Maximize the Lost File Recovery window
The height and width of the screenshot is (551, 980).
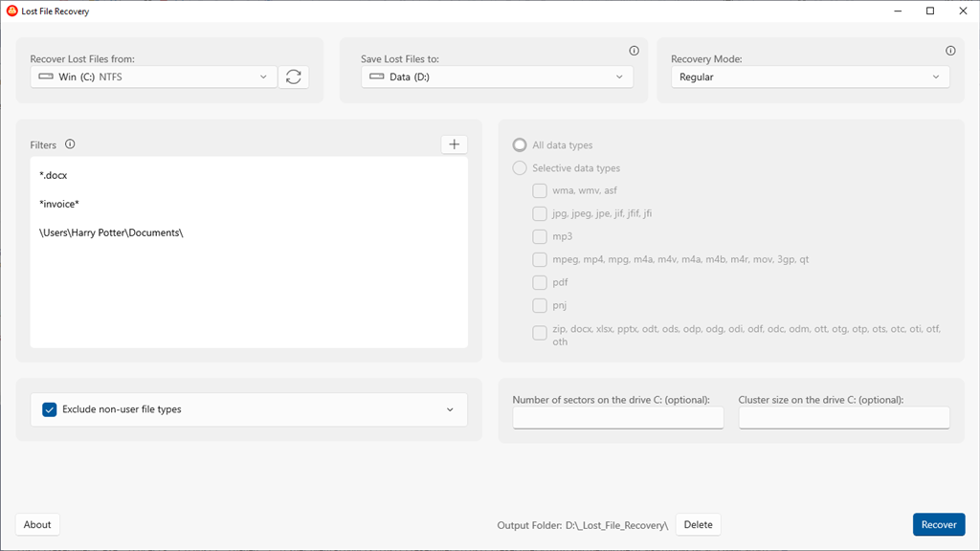click(930, 11)
